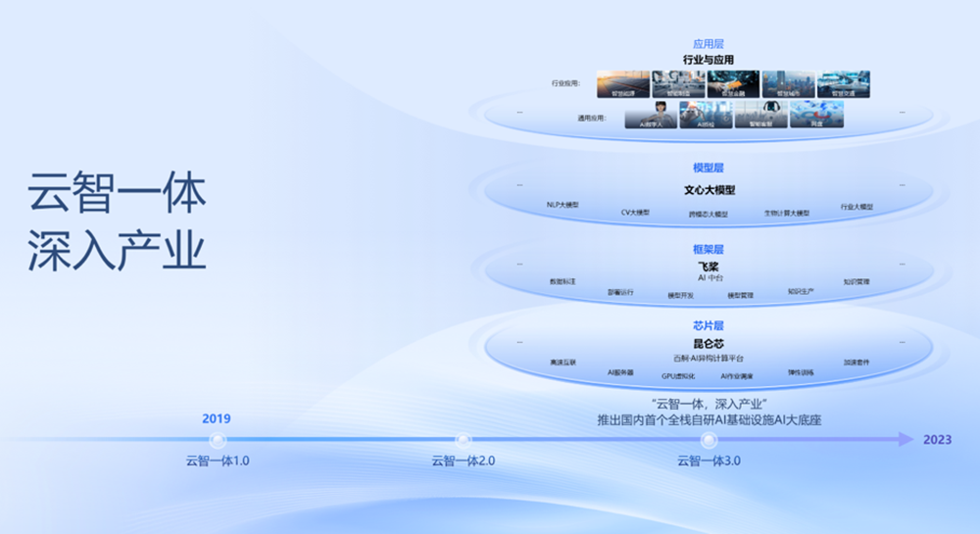Click the 云智一体2.0 label

click(x=464, y=461)
